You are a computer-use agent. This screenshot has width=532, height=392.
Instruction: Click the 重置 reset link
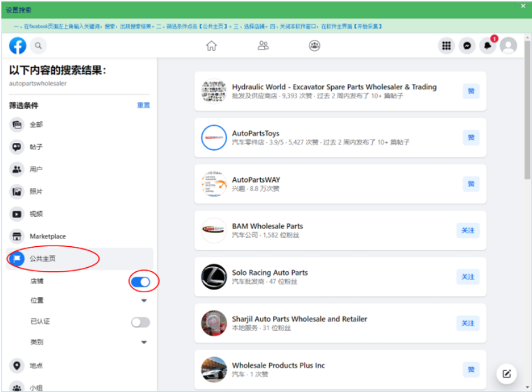tap(144, 105)
